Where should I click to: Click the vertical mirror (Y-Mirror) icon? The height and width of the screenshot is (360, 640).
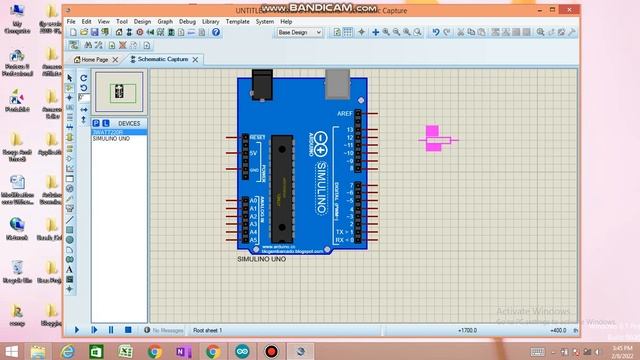pos(84,120)
